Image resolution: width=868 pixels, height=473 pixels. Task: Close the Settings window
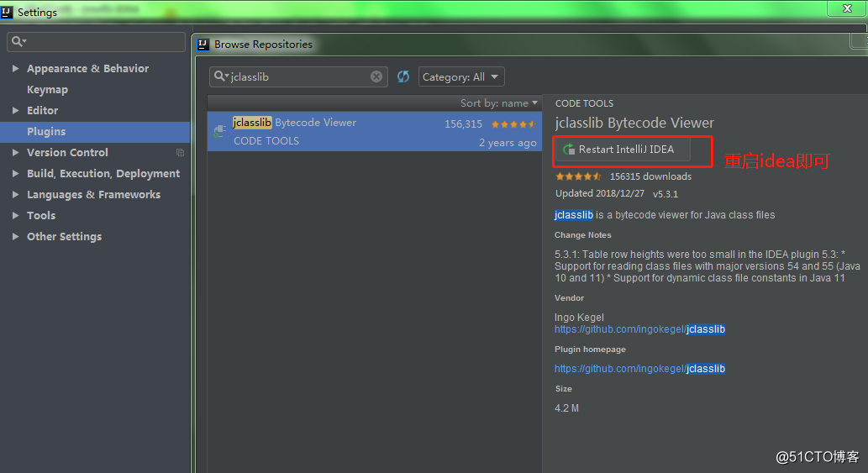click(x=847, y=8)
